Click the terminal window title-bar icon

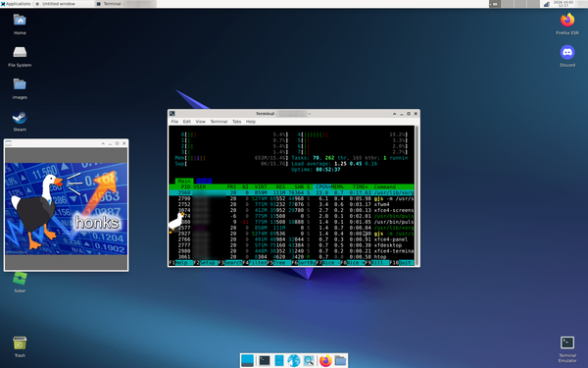172,114
